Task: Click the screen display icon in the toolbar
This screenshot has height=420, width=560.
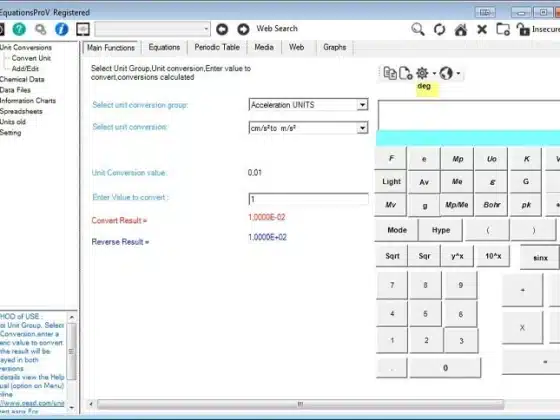Action: [x=83, y=29]
